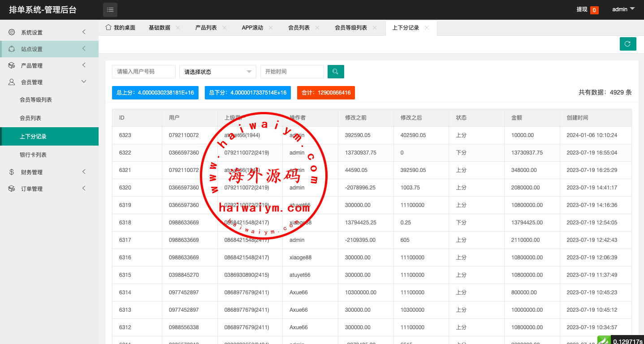Click the green refresh icon button
644x344 pixels.
pyautogui.click(x=627, y=44)
